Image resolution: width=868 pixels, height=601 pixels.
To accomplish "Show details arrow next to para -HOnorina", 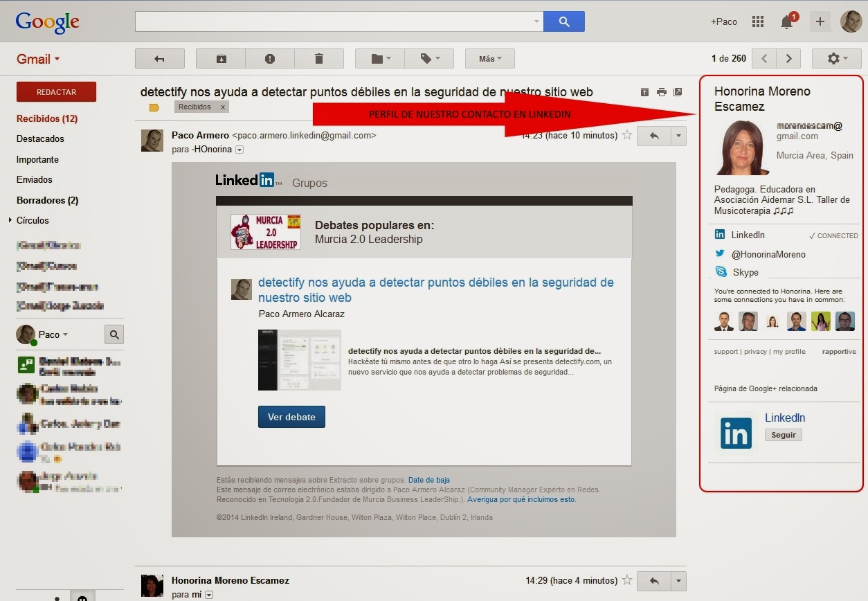I will [239, 150].
